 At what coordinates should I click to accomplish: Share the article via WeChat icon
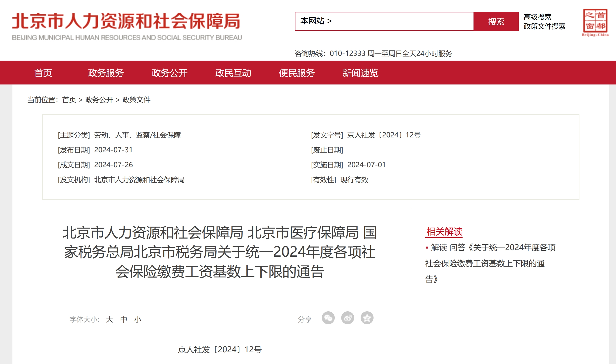[x=328, y=318]
